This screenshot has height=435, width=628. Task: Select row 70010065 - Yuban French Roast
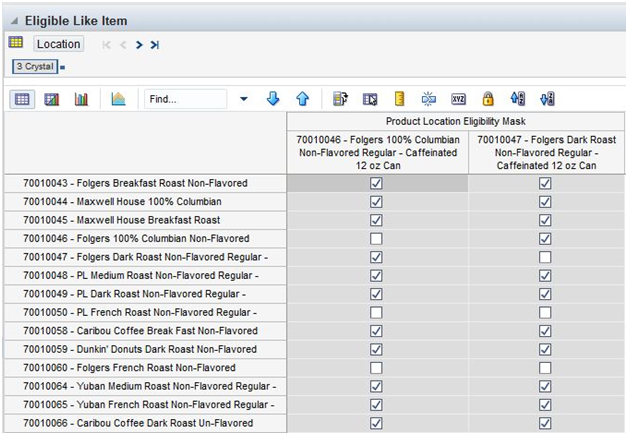pyautogui.click(x=145, y=405)
